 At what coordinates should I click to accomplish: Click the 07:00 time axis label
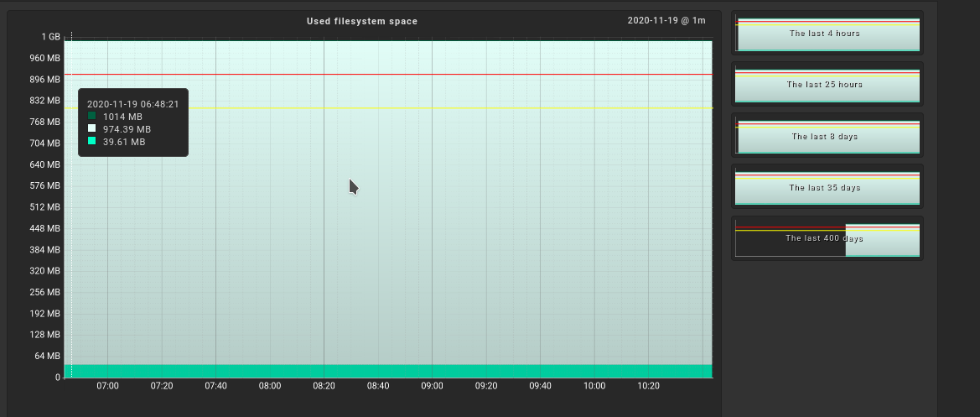(107, 386)
